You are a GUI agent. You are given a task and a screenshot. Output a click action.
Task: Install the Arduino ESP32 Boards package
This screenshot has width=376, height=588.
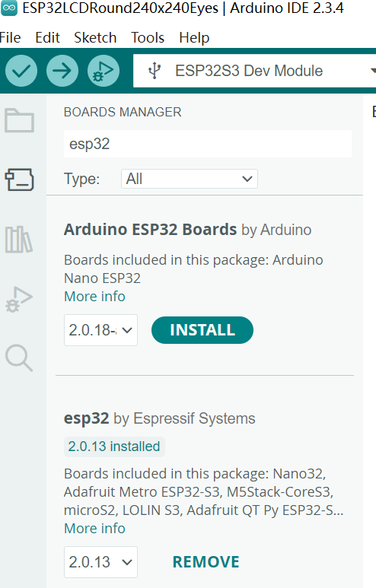click(x=202, y=330)
